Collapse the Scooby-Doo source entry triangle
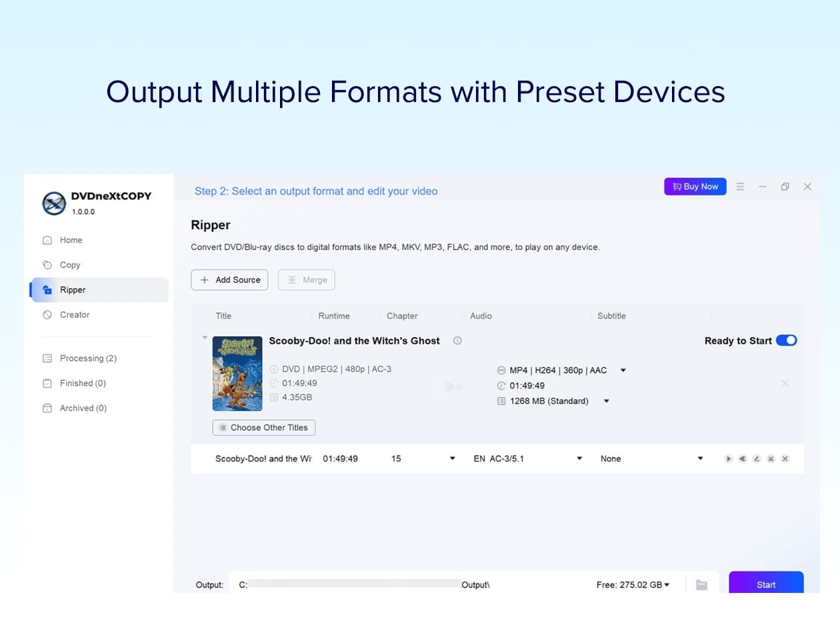 tap(205, 338)
